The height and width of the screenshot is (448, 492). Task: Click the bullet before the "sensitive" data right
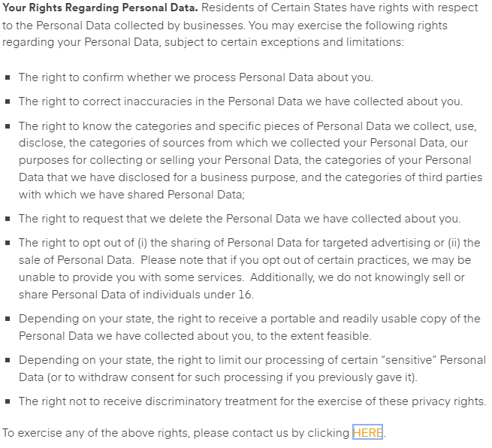coord(8,361)
